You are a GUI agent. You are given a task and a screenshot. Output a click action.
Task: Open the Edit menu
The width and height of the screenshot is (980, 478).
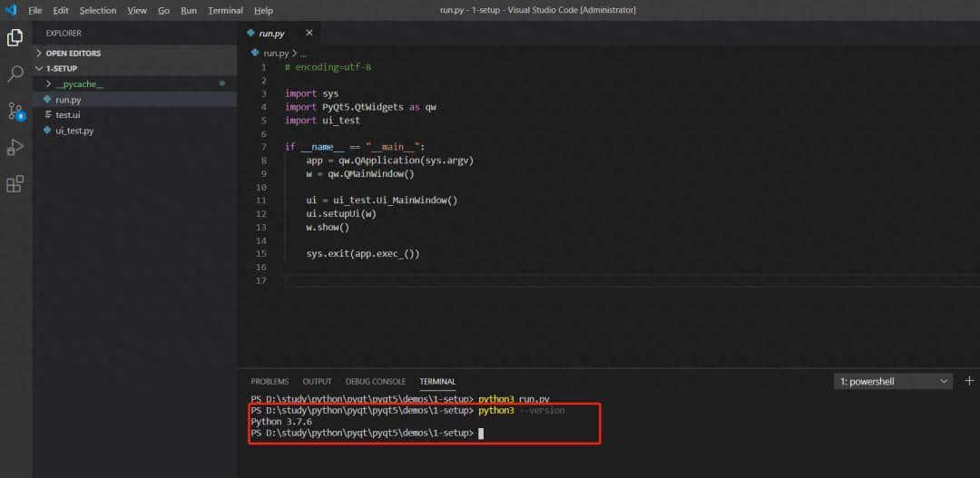[x=61, y=11]
